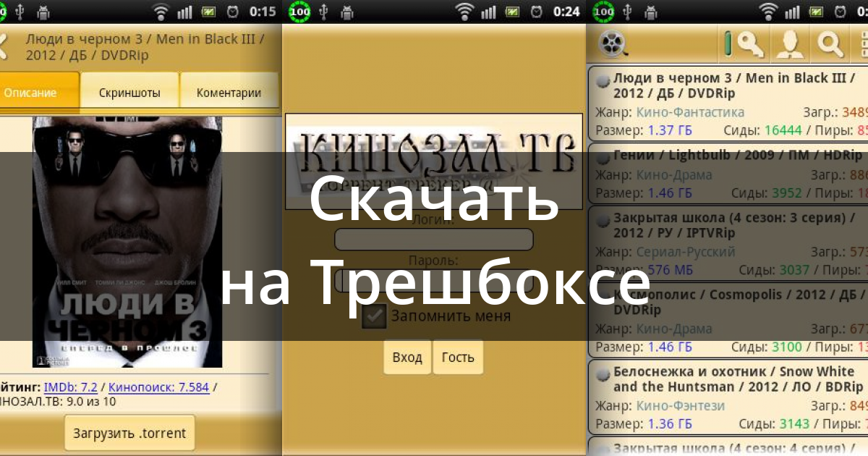Tap bullet beside Закрытая школа 3 серия row

click(x=602, y=221)
